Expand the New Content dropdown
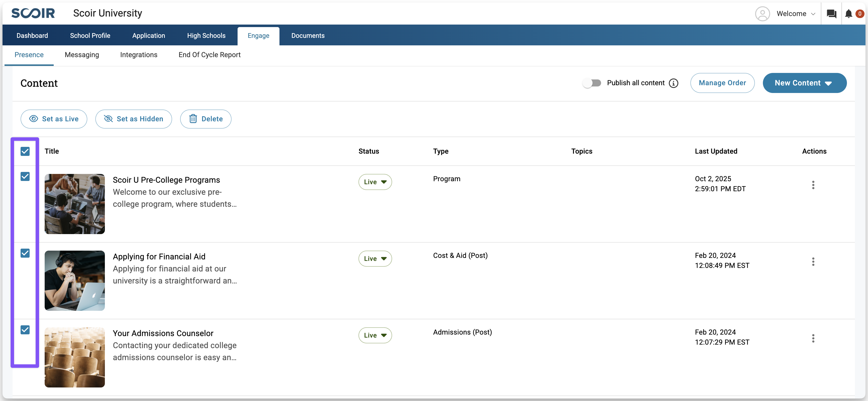The image size is (868, 401). [804, 83]
